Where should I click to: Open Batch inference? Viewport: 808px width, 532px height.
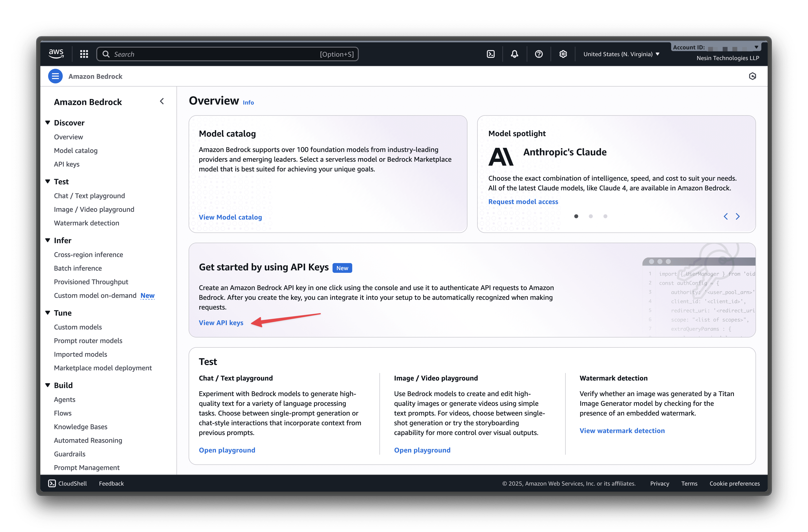[78, 268]
